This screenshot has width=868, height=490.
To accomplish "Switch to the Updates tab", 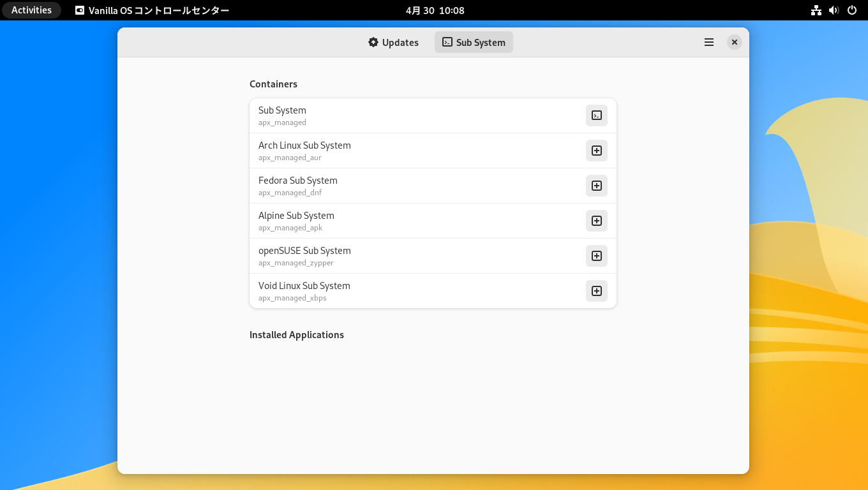I will point(393,42).
